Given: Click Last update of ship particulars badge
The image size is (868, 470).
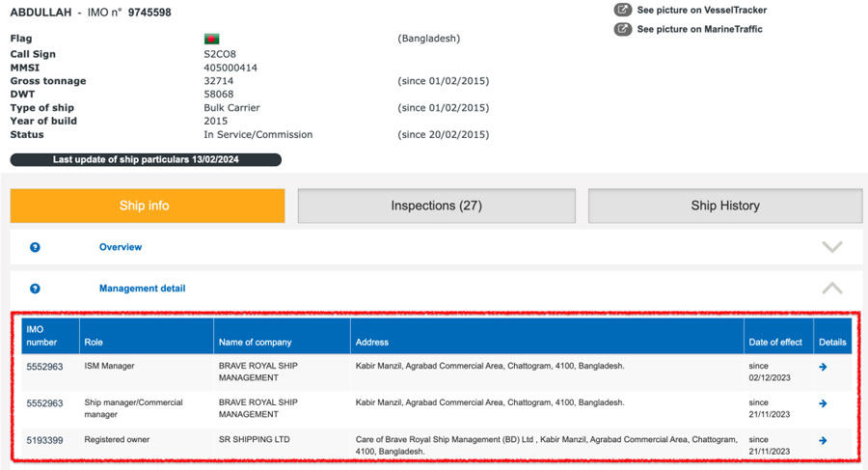Looking at the screenshot, I should pyautogui.click(x=146, y=159).
